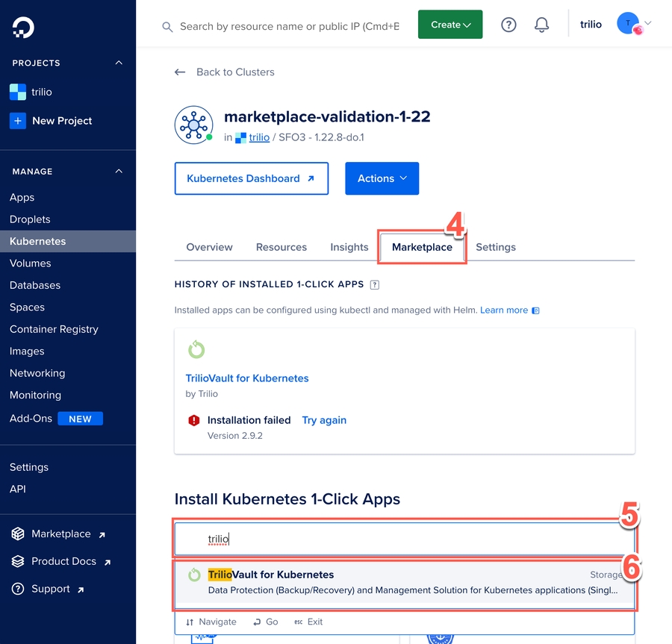This screenshot has width=672, height=644.
Task: Click the Try again link
Action: pyautogui.click(x=324, y=420)
